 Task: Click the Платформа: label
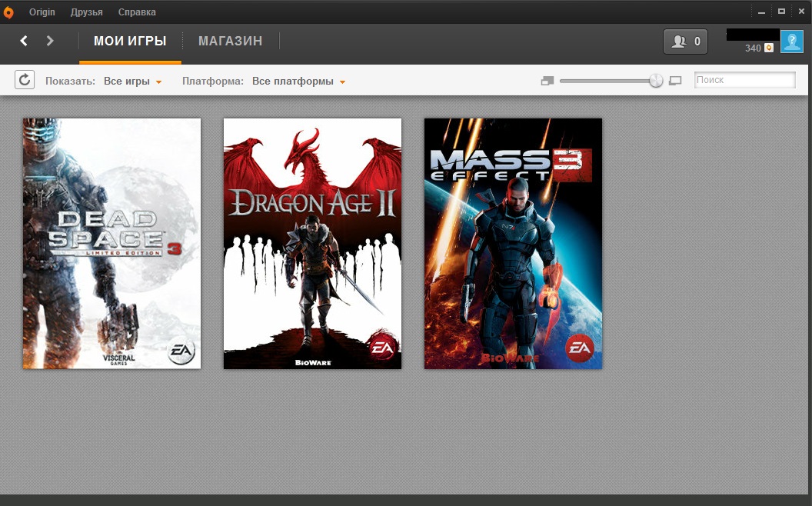point(213,82)
